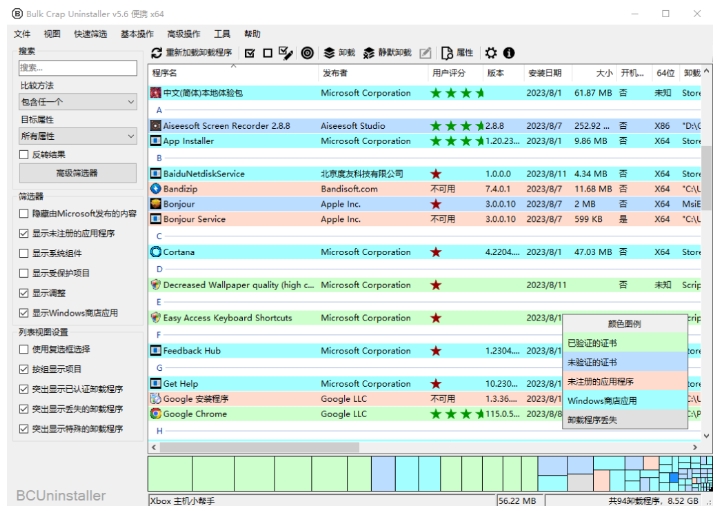Click the Get Help app icon

(x=156, y=383)
